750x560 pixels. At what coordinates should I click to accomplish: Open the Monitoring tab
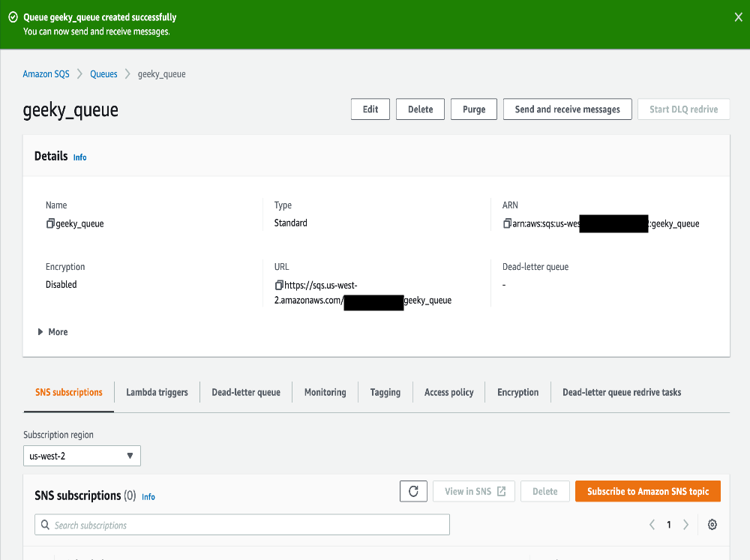pyautogui.click(x=325, y=392)
